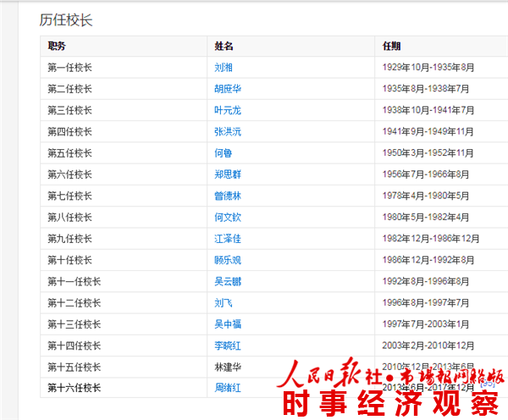Click term 1986年12月-1992年8月
The height and width of the screenshot is (420, 508).
(428, 260)
